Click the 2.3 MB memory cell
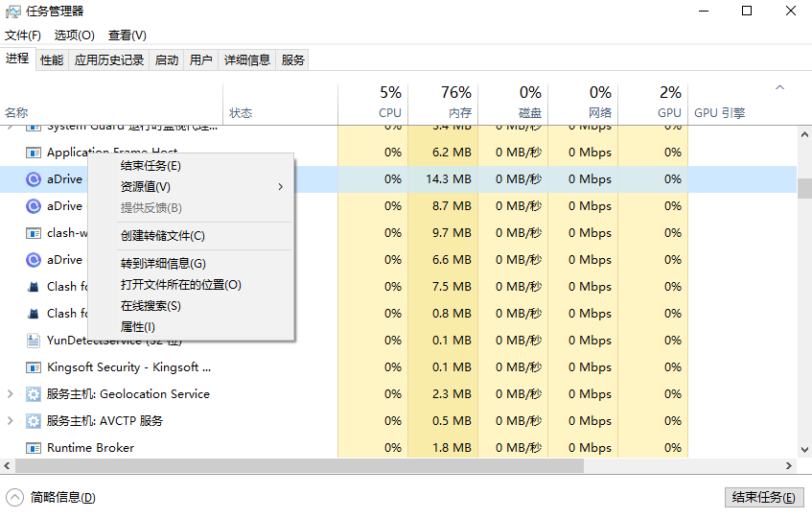Screen dimensions: 812x519 [443, 394]
